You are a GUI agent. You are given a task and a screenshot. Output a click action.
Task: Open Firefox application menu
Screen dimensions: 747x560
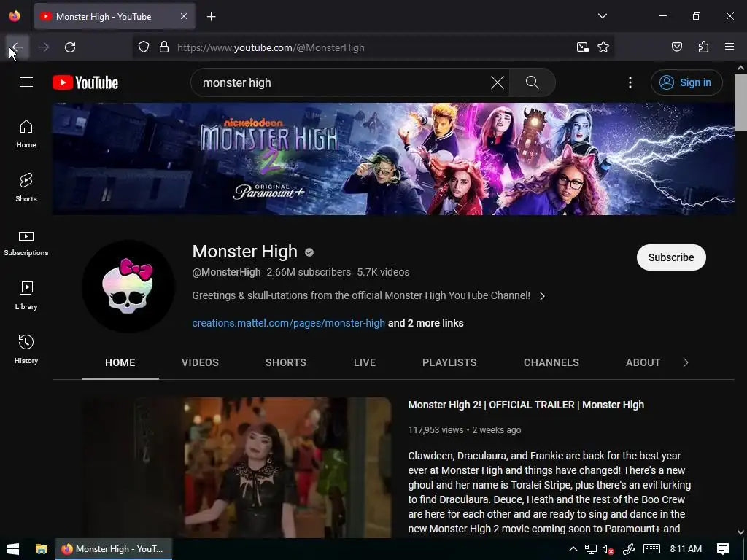point(729,47)
